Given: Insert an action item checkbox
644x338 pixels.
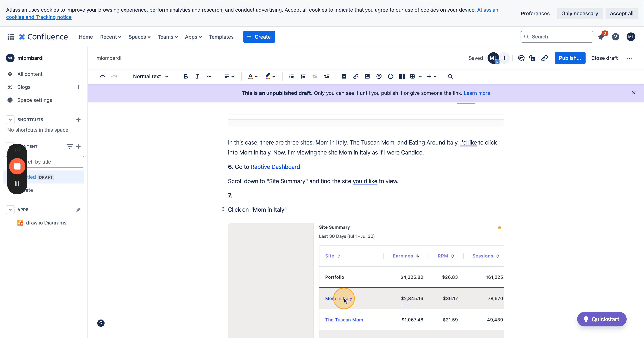Looking at the screenshot, I should click(x=344, y=77).
